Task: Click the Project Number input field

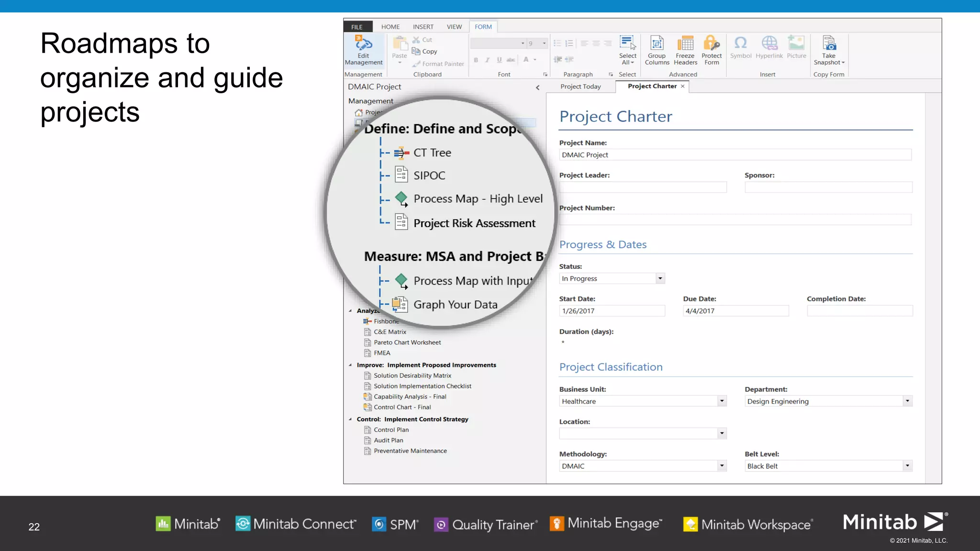Action: (735, 220)
